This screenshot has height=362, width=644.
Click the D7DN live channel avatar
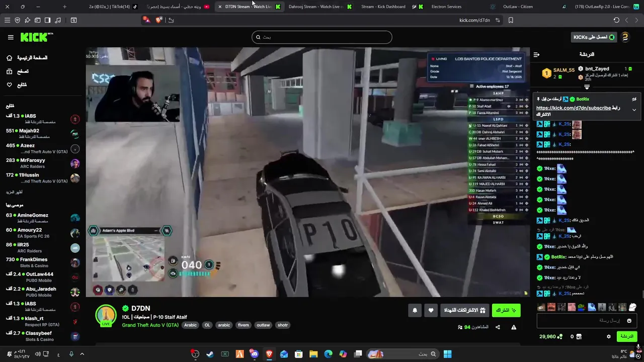tap(106, 315)
